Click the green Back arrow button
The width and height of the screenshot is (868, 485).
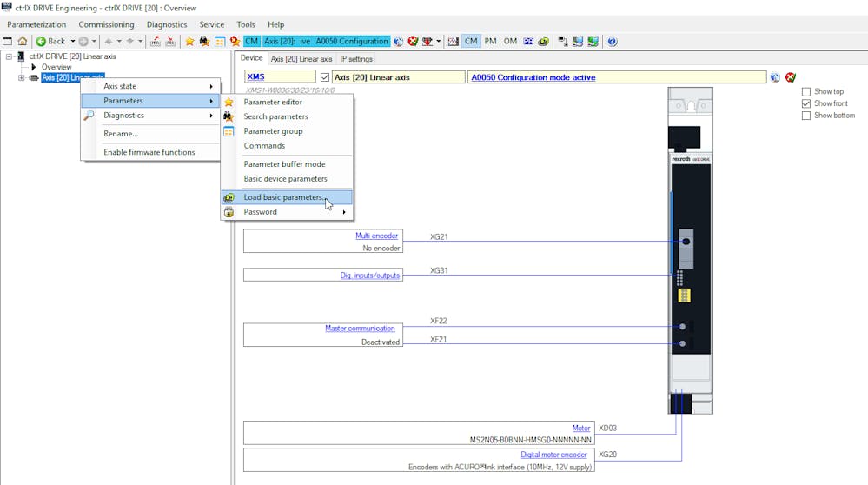pos(41,41)
